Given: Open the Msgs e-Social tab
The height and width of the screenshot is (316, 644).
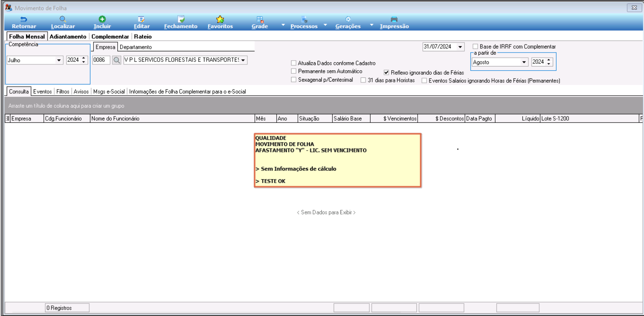Looking at the screenshot, I should tap(109, 91).
